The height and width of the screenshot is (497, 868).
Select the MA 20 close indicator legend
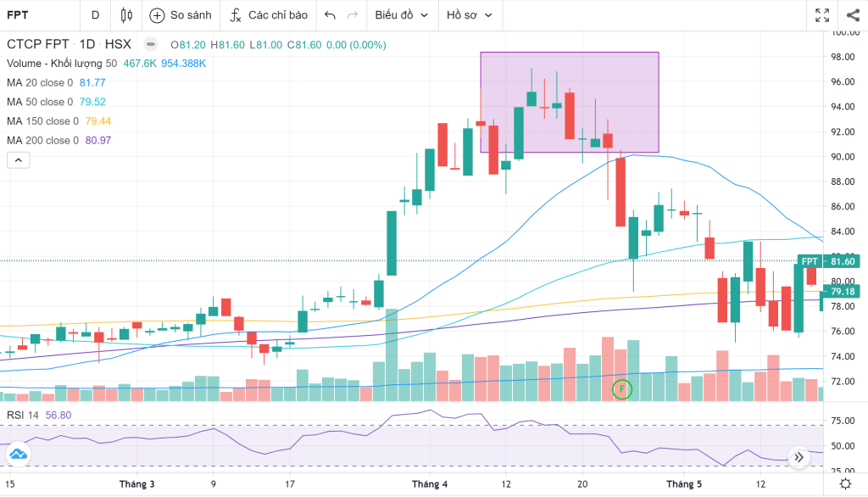(x=41, y=83)
